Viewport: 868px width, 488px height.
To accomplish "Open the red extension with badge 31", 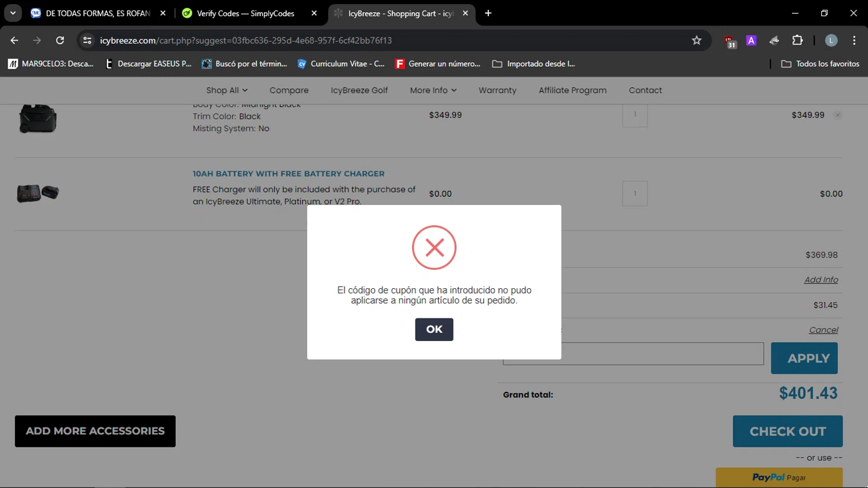I will pos(729,41).
